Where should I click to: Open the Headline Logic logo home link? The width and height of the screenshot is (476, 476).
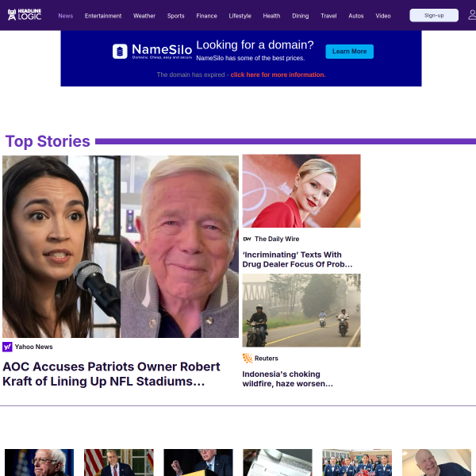point(25,14)
